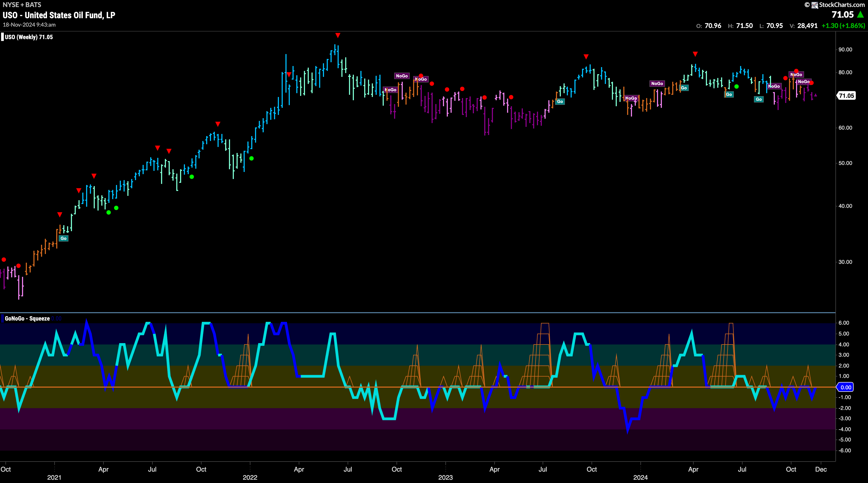Image resolution: width=868 pixels, height=483 pixels.
Task: Click the top NoGo label near October 2024
Action: click(x=796, y=74)
